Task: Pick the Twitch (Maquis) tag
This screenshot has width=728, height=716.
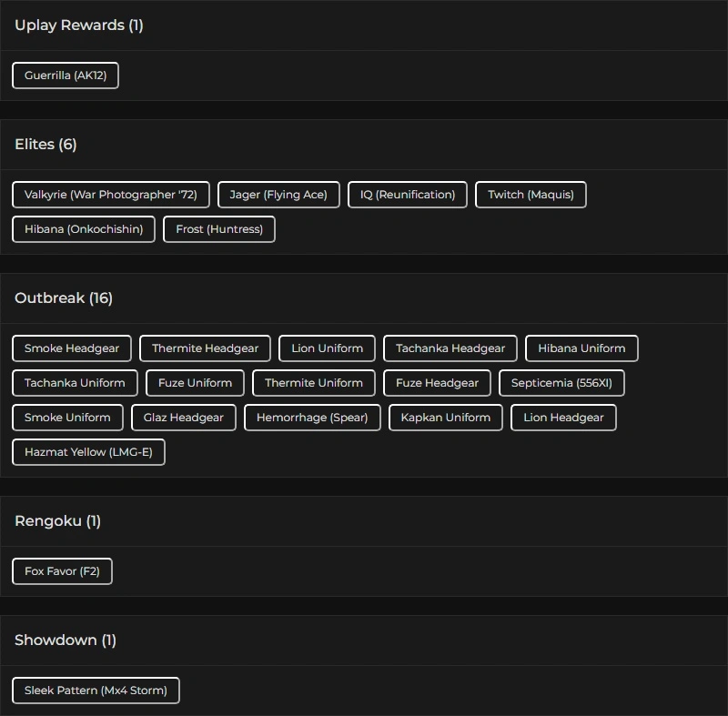Action: [x=531, y=195]
